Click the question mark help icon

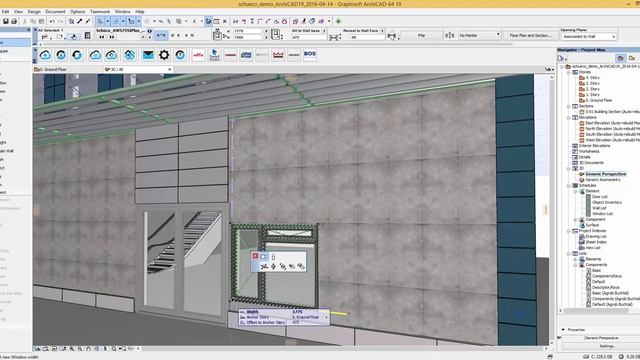pyautogui.click(x=180, y=55)
